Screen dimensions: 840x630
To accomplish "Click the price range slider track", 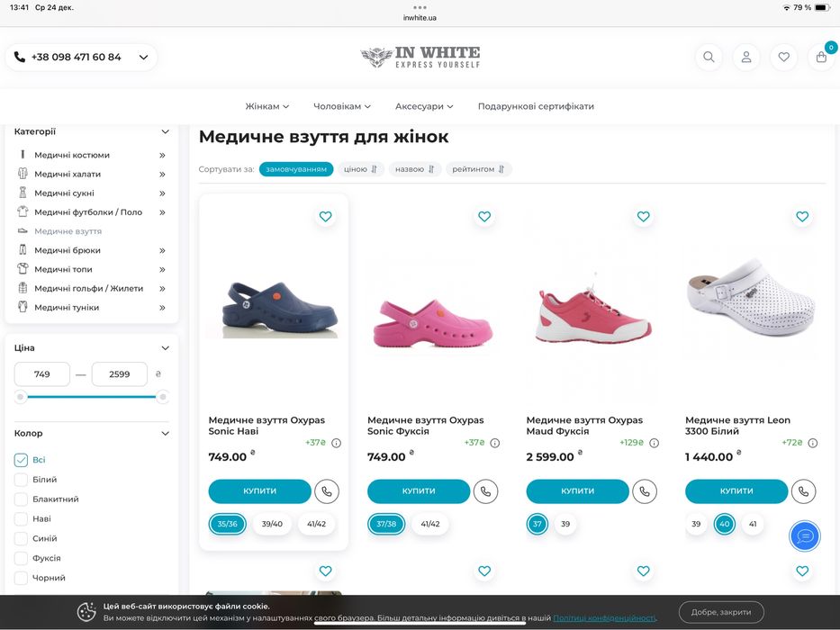I will click(92, 397).
